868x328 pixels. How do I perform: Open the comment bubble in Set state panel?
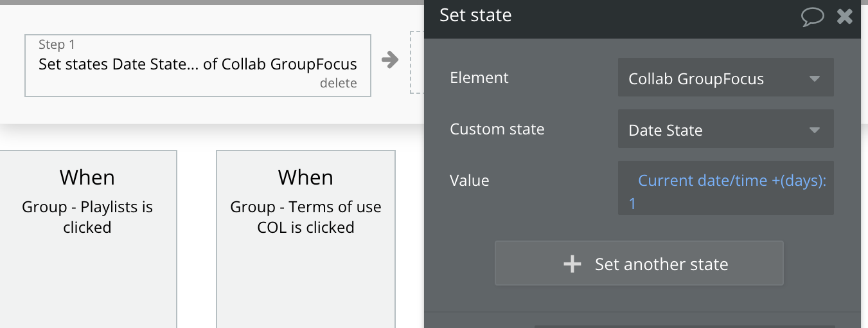813,17
